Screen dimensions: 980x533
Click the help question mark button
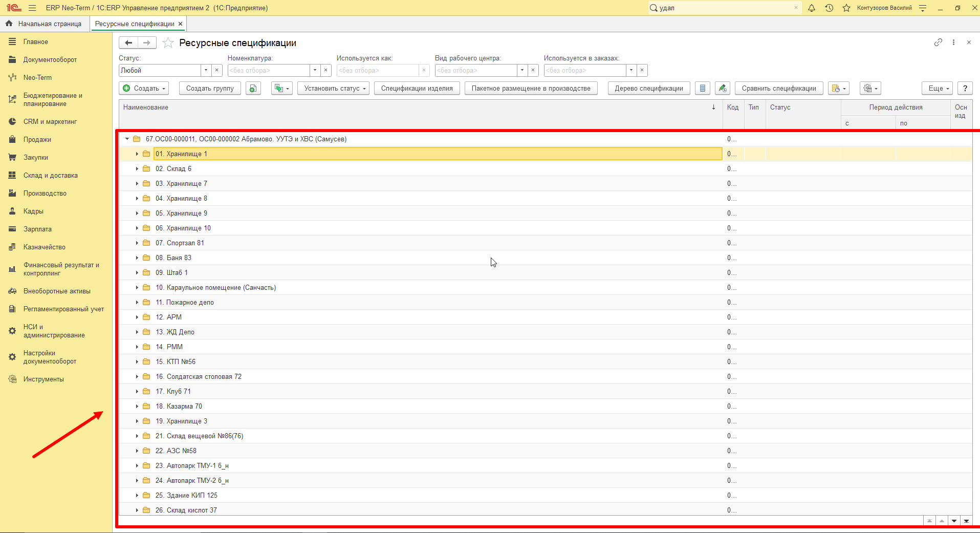[965, 88]
